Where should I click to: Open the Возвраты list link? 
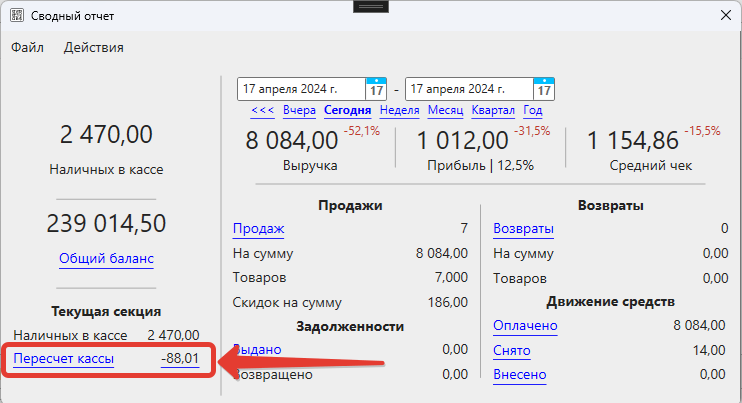pos(523,228)
